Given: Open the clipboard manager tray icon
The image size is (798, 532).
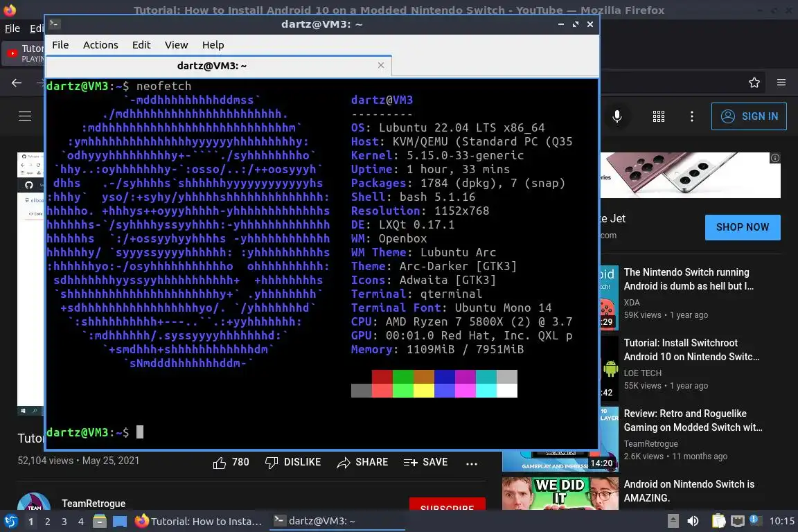Looking at the screenshot, I should (718, 521).
